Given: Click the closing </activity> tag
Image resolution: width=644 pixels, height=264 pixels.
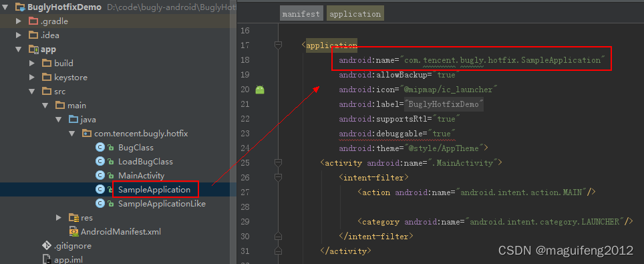Looking at the screenshot, I should click(x=346, y=251).
